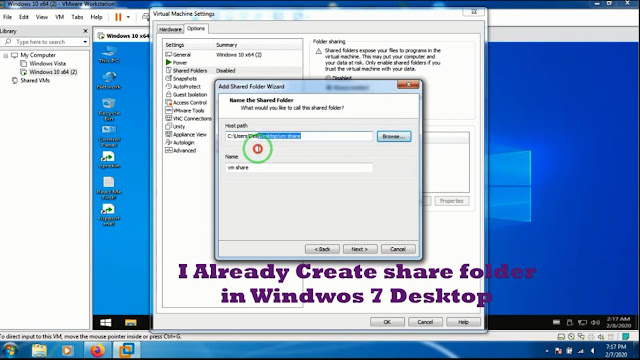Click the guest taskbar volume icon

coord(596,322)
